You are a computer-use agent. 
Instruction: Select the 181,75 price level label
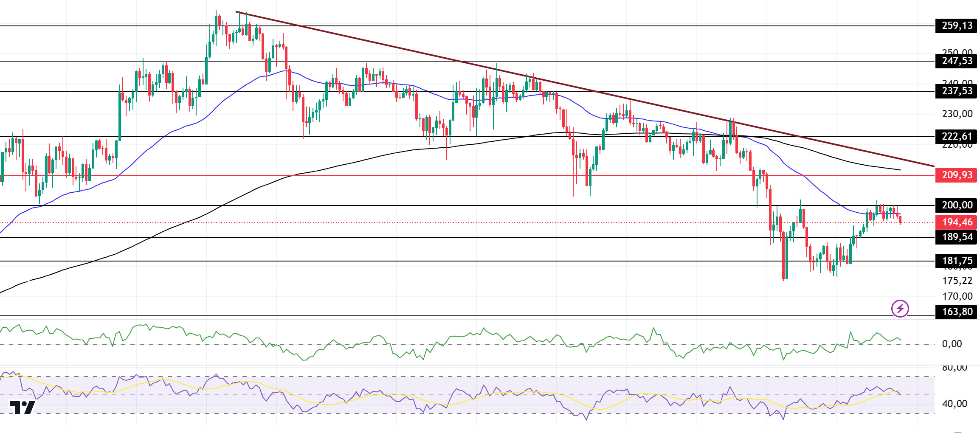[956, 261]
